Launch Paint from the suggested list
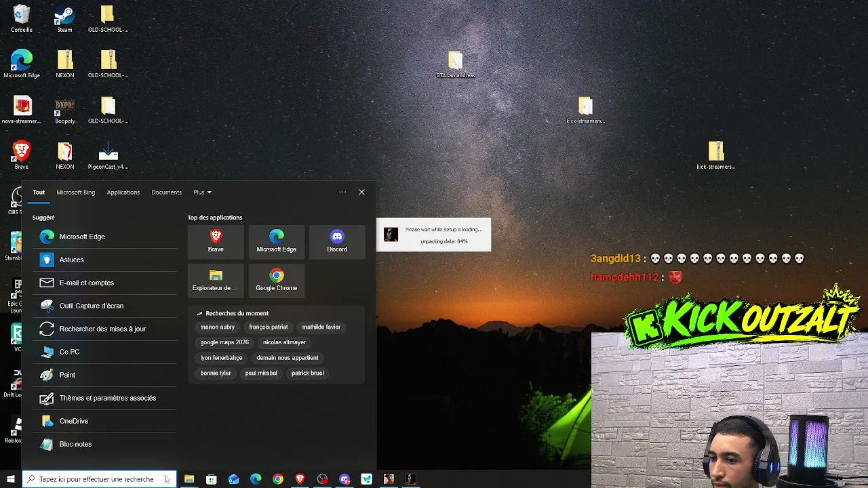 point(104,375)
